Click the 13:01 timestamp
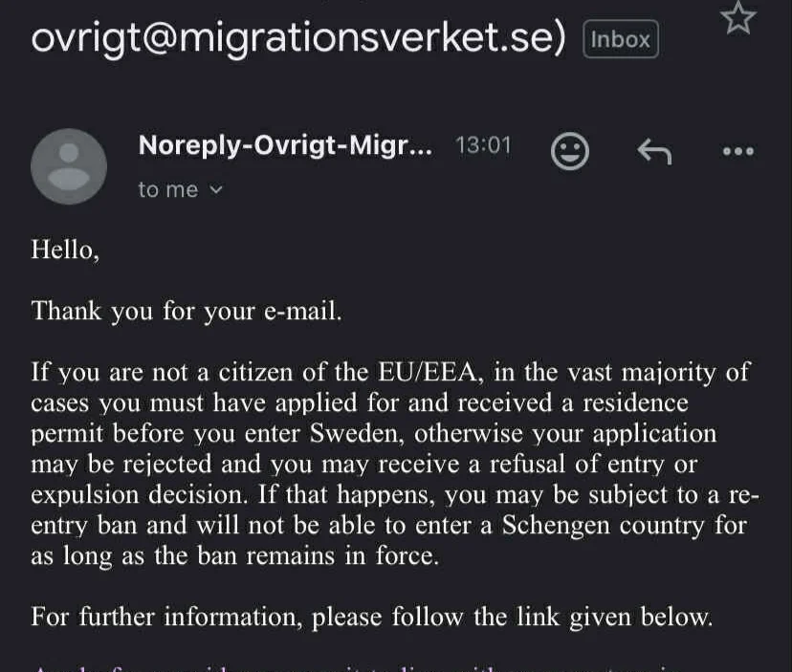The width and height of the screenshot is (792, 672). coord(483,145)
